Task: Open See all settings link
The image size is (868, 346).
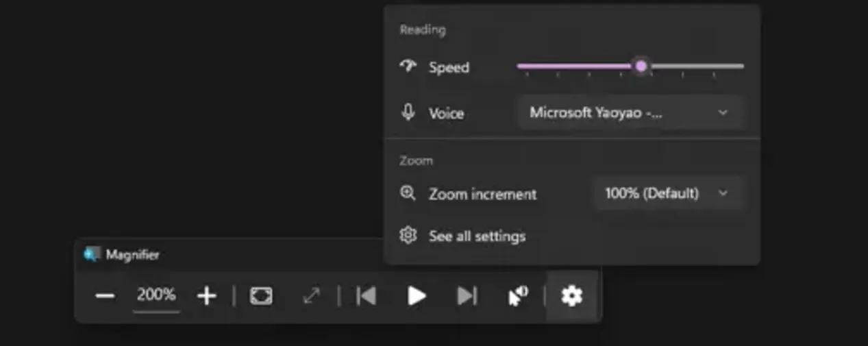Action: (477, 236)
